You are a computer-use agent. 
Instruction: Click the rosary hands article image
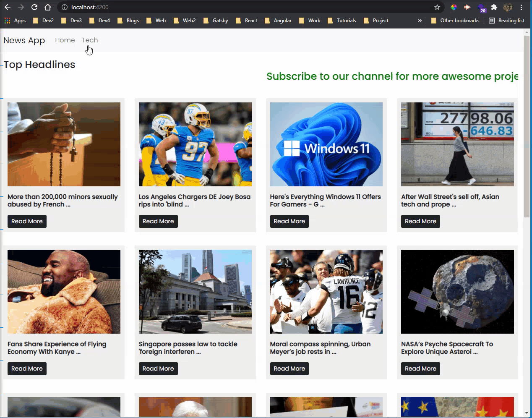pos(64,144)
